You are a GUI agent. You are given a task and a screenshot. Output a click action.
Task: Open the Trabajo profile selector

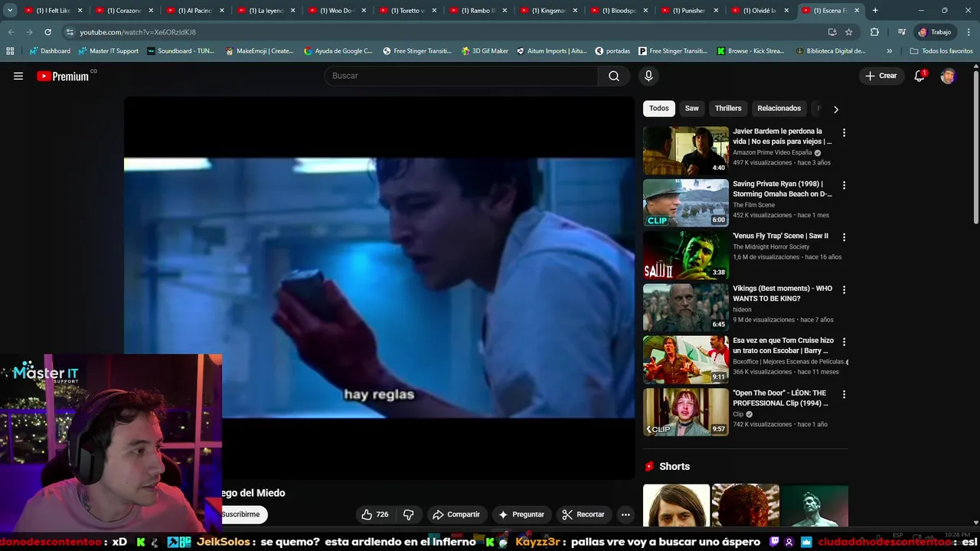[x=935, y=32]
